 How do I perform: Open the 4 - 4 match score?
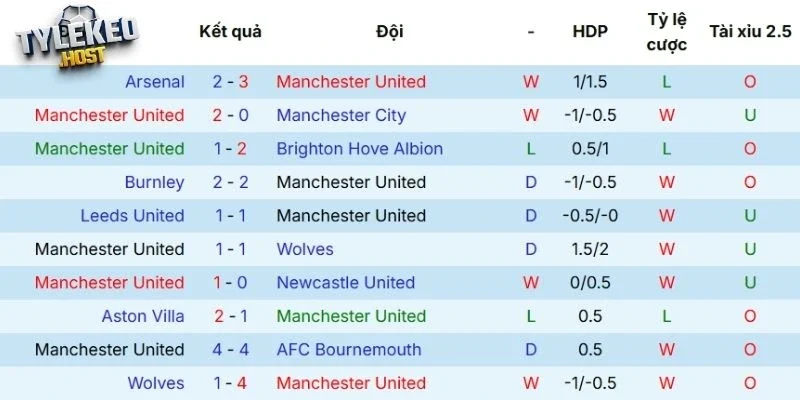point(230,349)
